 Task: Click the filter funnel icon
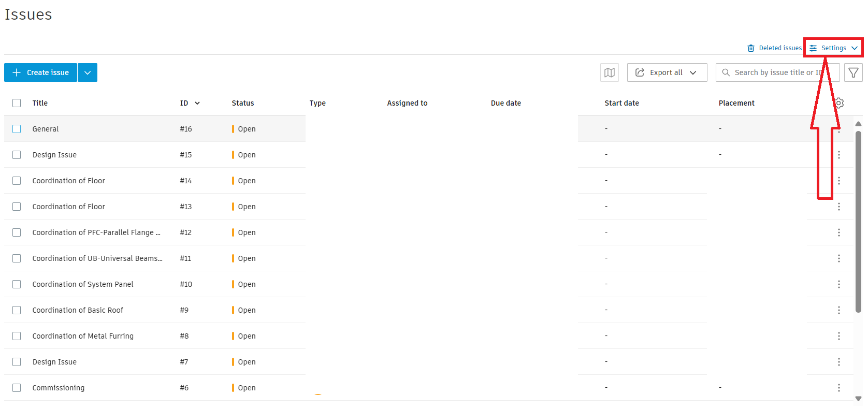click(853, 72)
